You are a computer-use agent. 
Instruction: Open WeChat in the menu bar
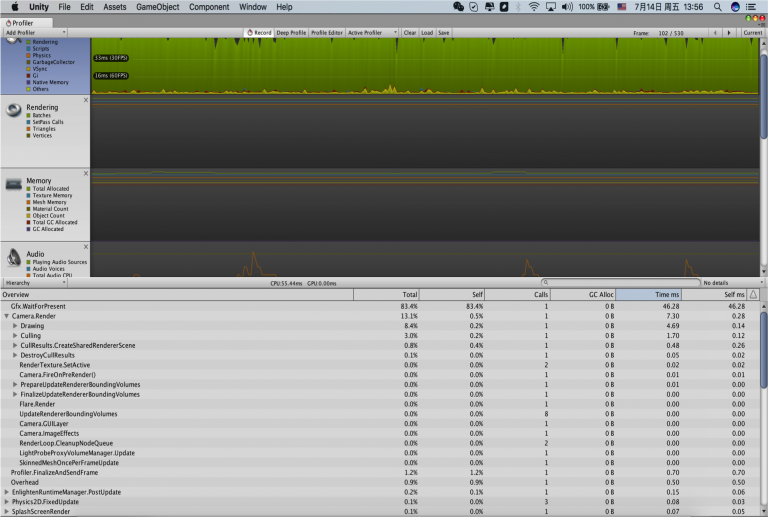(458, 7)
